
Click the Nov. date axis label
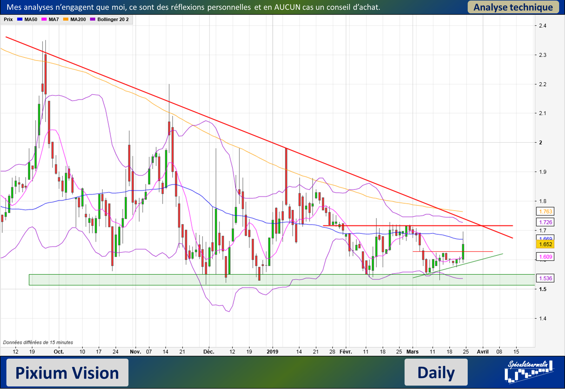click(x=135, y=352)
